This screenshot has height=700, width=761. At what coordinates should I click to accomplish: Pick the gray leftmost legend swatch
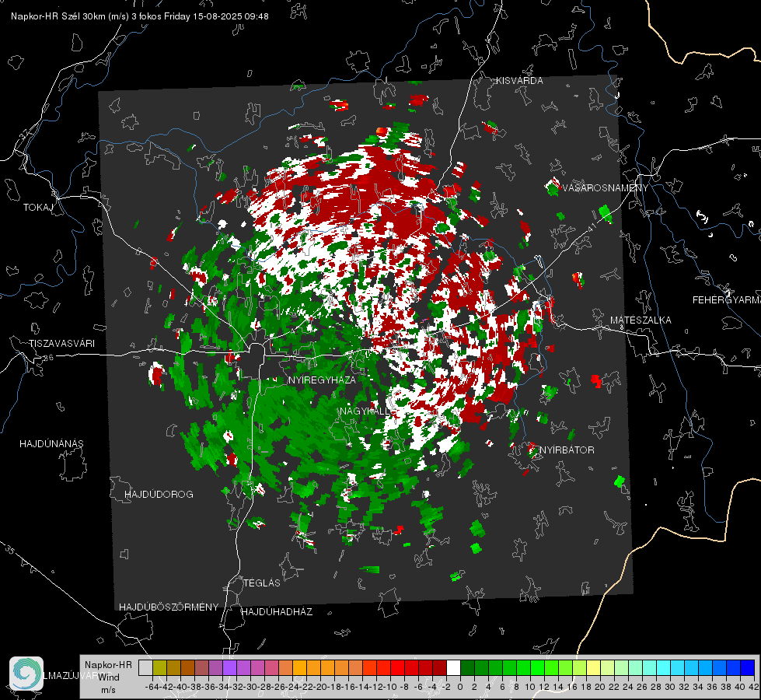[145, 667]
